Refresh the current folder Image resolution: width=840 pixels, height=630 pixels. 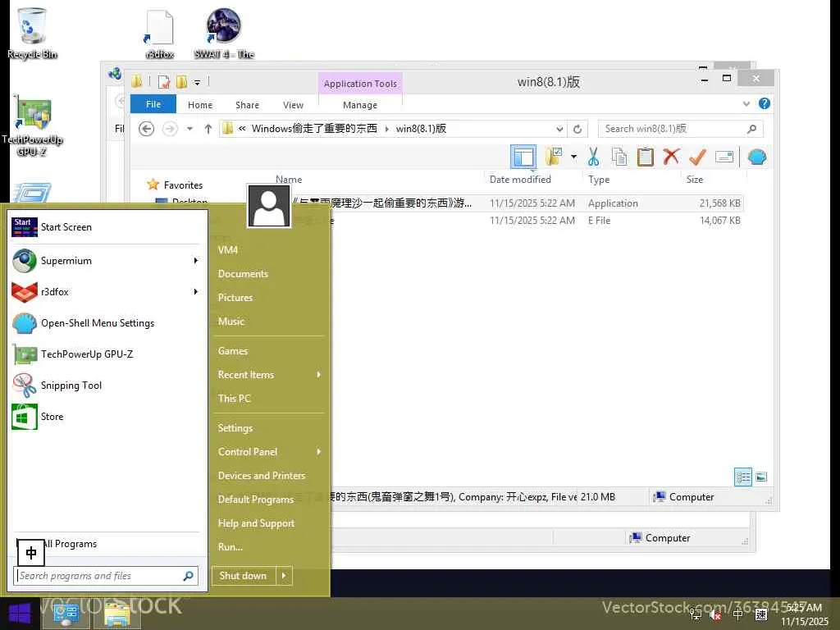tap(577, 129)
